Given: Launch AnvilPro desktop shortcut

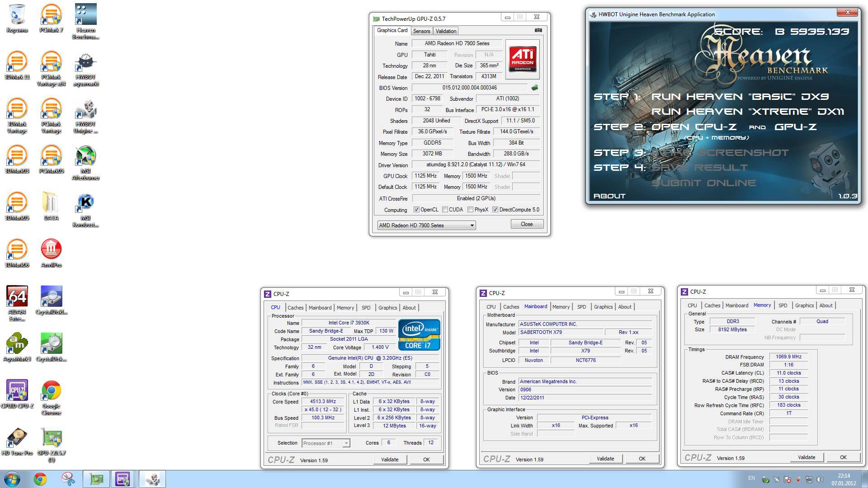Looking at the screenshot, I should tap(51, 253).
